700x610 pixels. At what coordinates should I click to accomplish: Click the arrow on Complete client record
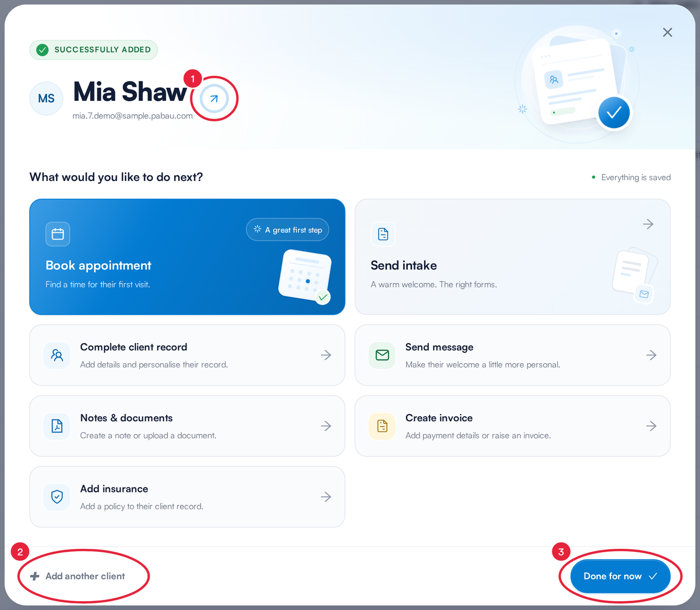pyautogui.click(x=326, y=355)
